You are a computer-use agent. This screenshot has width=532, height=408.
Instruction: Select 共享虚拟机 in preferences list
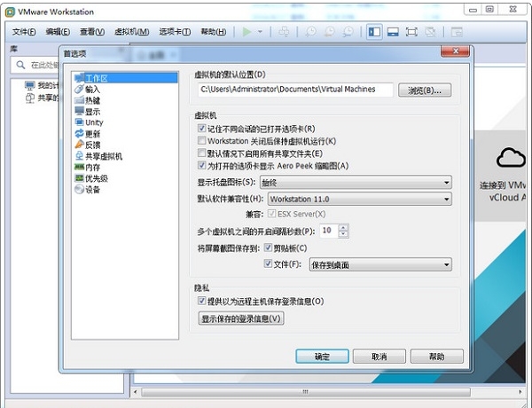(x=98, y=156)
